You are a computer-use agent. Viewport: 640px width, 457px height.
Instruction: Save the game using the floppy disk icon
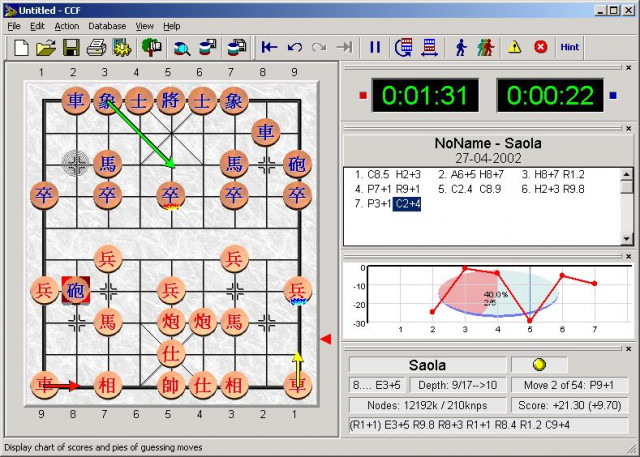click(x=71, y=47)
